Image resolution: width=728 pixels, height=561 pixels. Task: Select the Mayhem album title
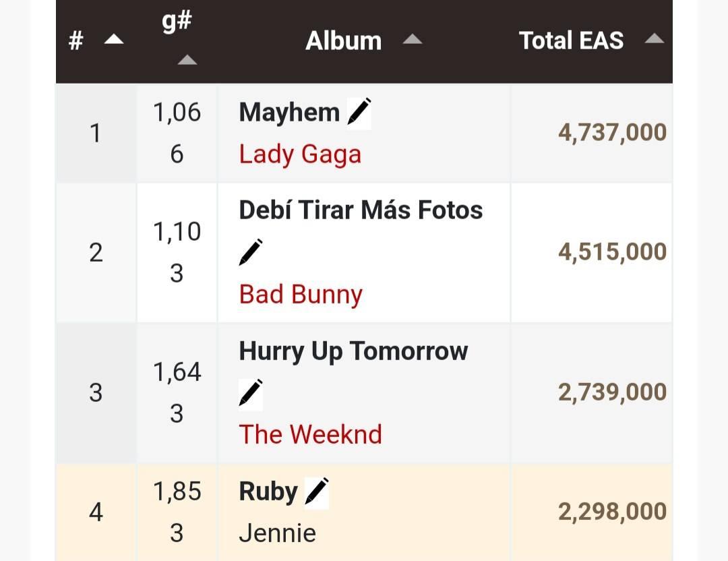click(x=289, y=113)
